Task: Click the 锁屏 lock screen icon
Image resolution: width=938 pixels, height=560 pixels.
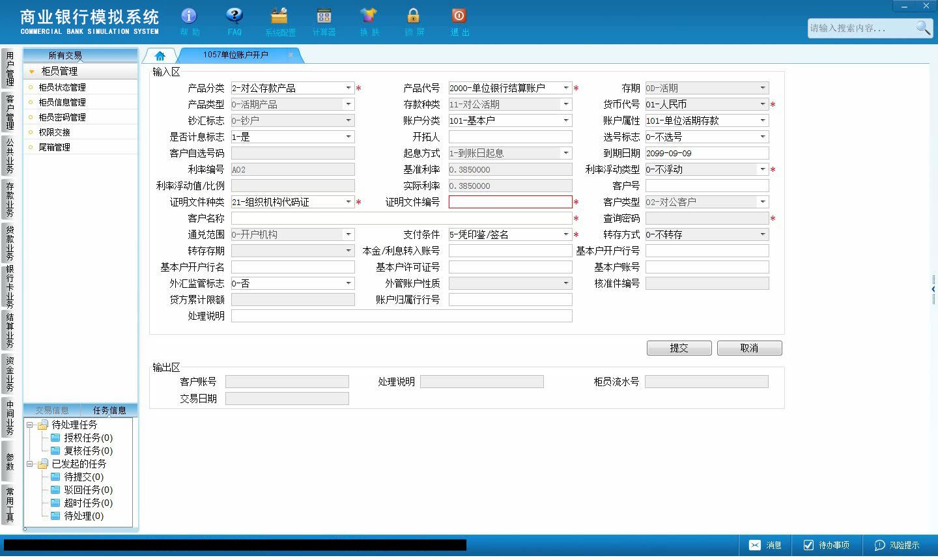Action: coord(414,21)
